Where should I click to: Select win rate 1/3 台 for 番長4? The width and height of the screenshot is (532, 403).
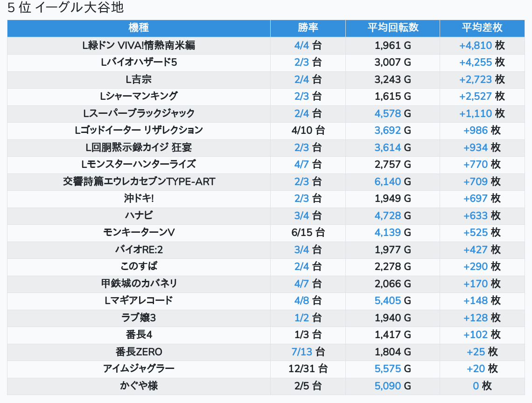[308, 335]
